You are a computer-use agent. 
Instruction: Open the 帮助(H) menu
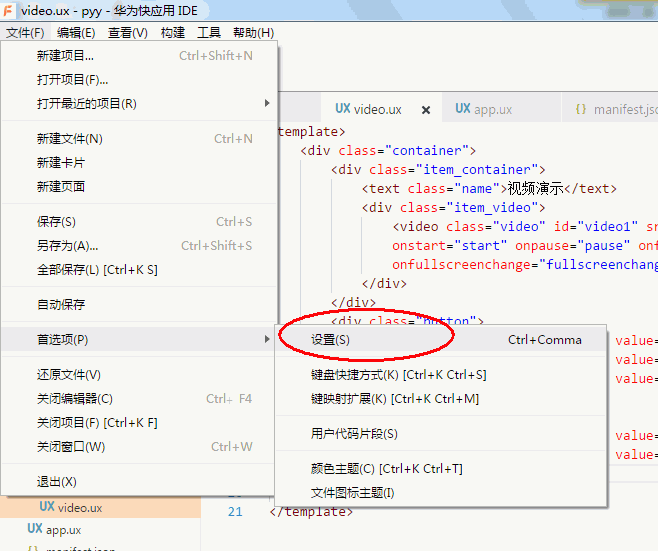[x=253, y=33]
